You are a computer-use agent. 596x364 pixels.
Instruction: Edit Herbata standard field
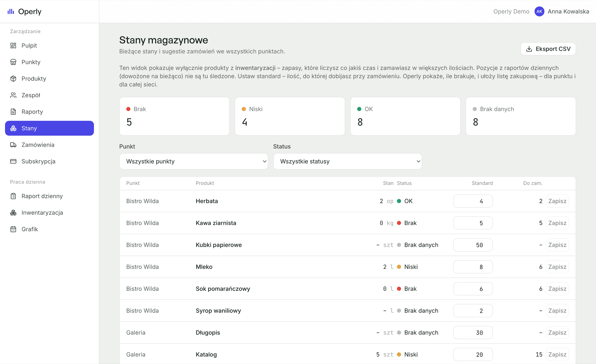(473, 201)
